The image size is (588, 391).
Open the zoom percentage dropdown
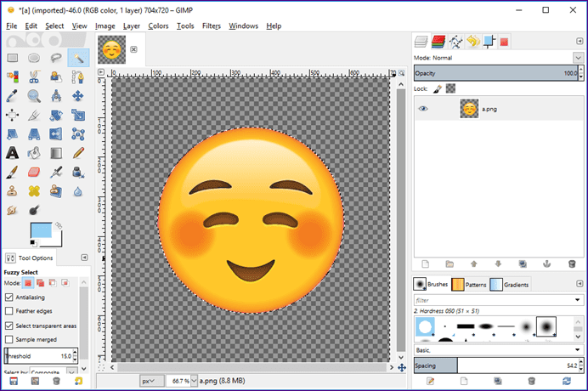pyautogui.click(x=194, y=381)
